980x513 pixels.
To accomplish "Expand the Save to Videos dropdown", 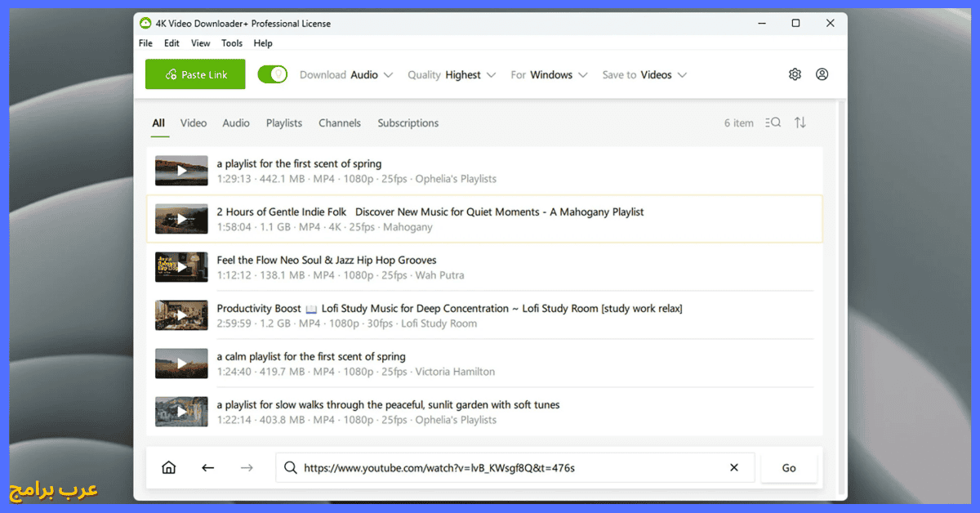I will coord(644,74).
